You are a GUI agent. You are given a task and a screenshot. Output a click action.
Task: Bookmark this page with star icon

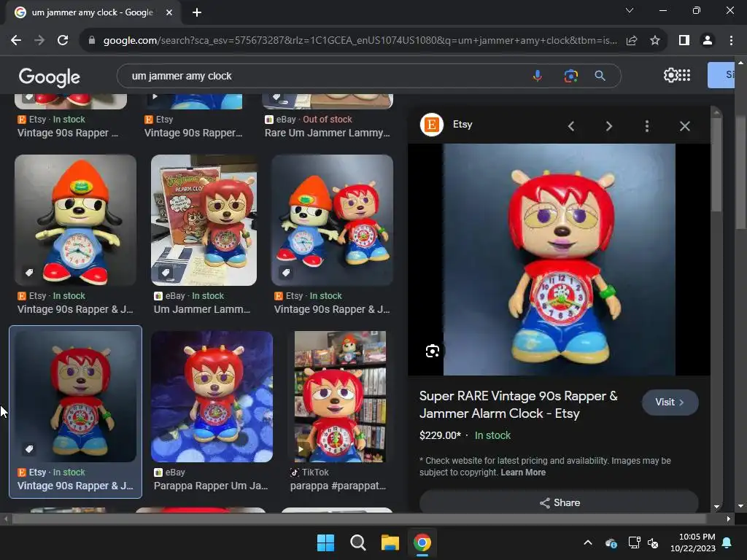[655, 41]
